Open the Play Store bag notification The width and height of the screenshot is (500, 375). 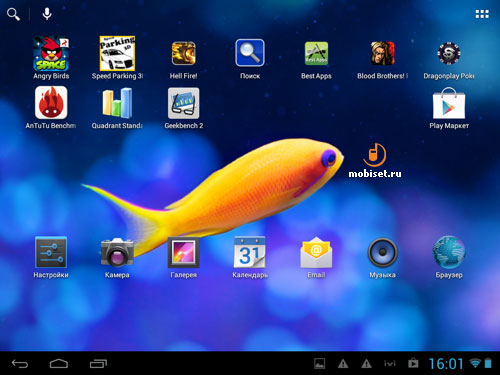[x=413, y=363]
